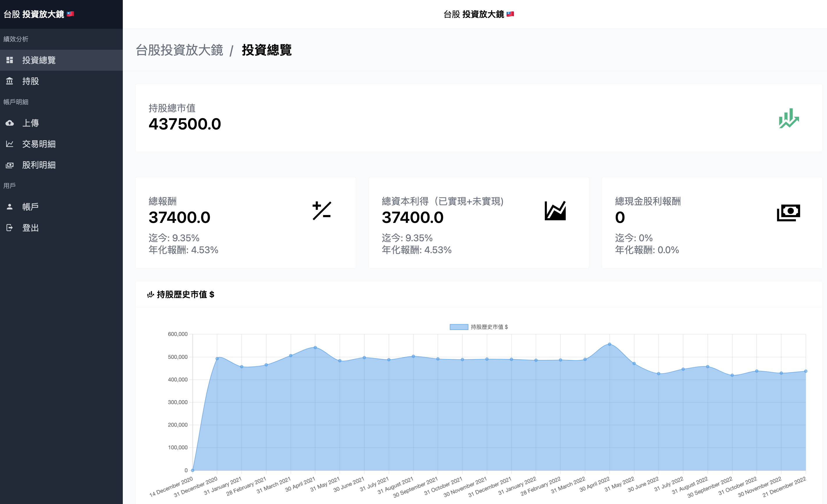Click the 帳戶明細 sidebar section label
Image resolution: width=827 pixels, height=504 pixels.
[x=16, y=102]
